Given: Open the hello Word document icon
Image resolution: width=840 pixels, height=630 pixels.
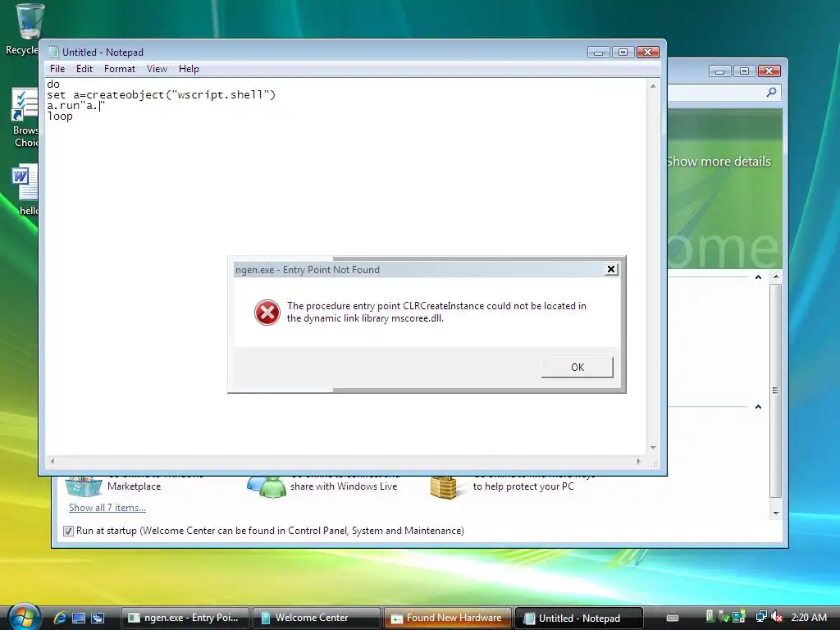Looking at the screenshot, I should point(25,183).
